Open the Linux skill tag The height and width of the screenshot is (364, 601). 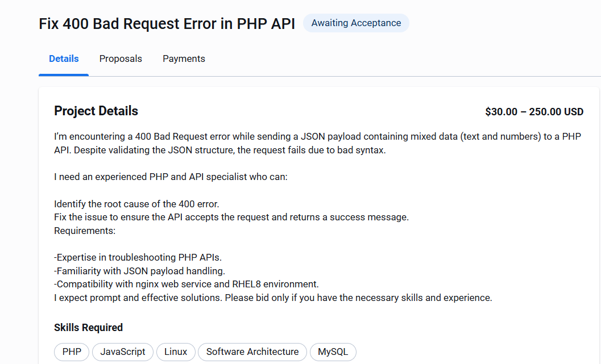pos(176,352)
